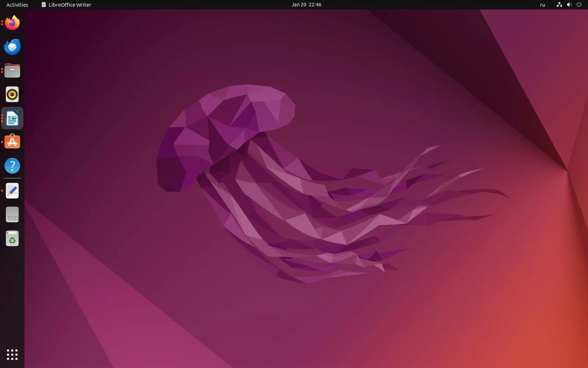The image size is (588, 368).
Task: Show Applications grid button
Action: 12,354
